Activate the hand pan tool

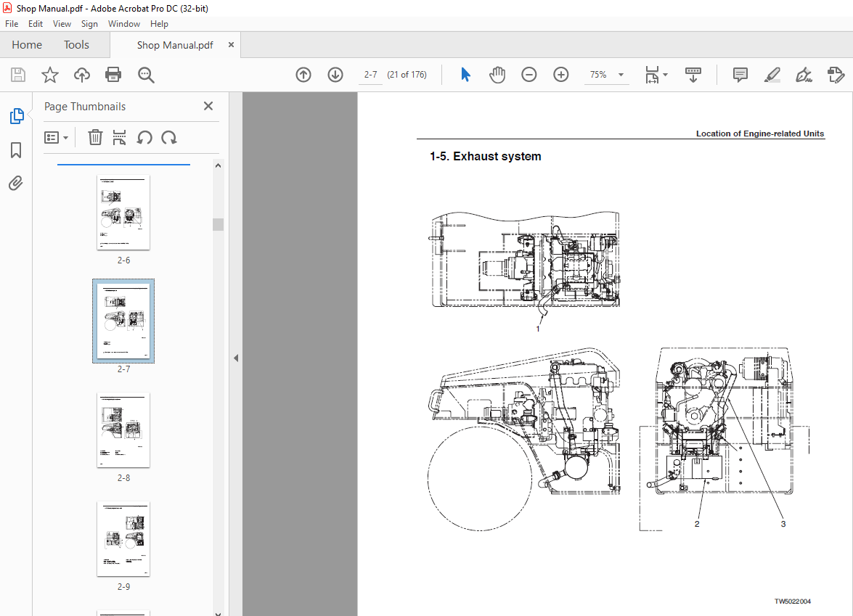[497, 75]
